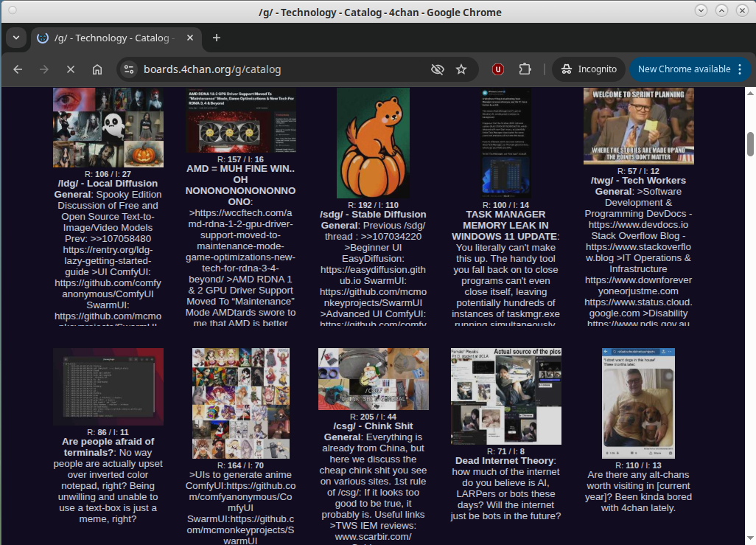Click the 'R: 157 / I: 16' stats
756x545 pixels.
[241, 159]
